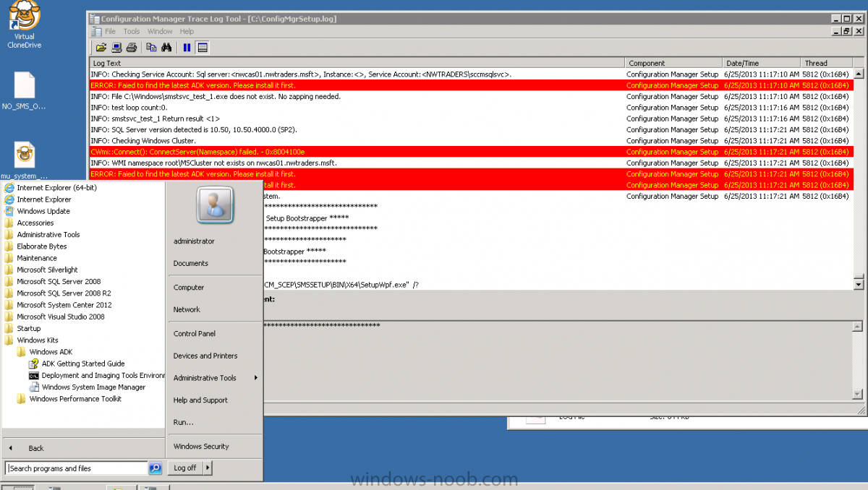Open the administrator personal folder link

(x=194, y=241)
